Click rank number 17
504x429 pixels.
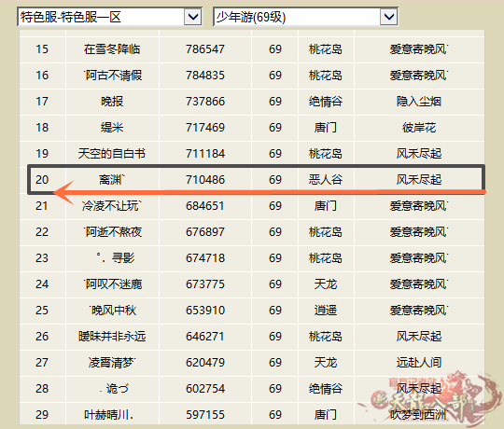coord(42,102)
